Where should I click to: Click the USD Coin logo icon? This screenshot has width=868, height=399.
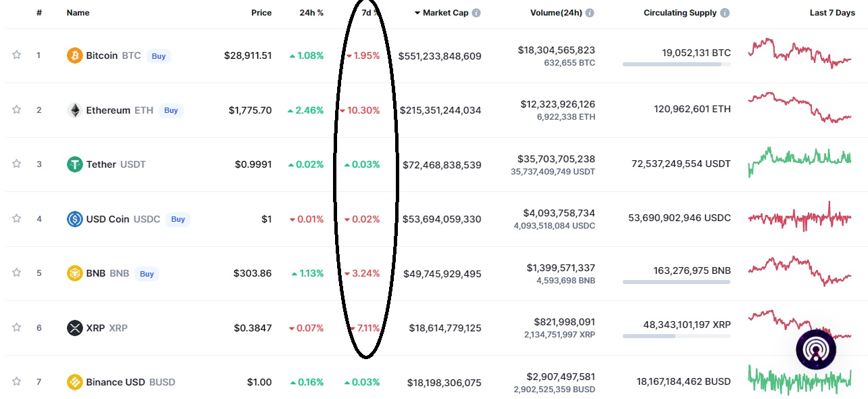click(x=75, y=219)
